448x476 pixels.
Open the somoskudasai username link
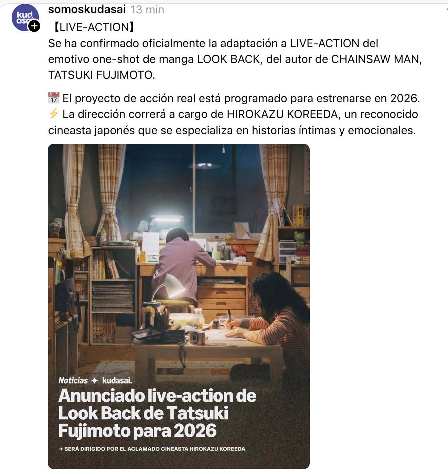pos(87,9)
